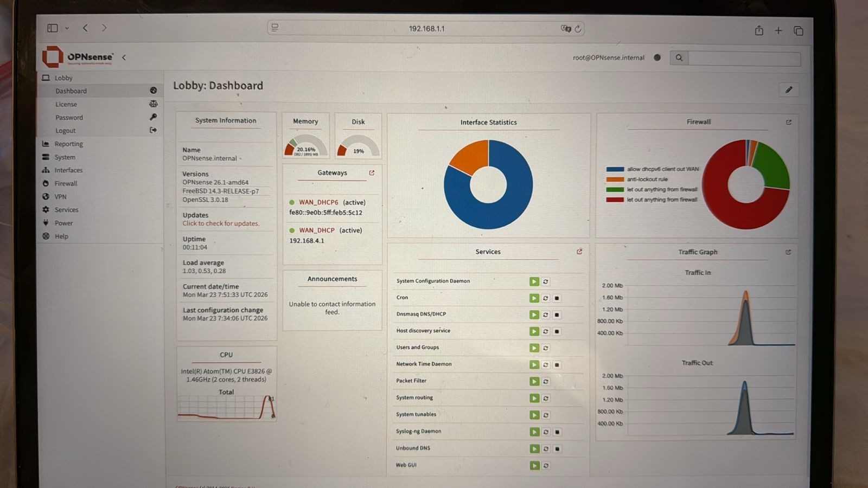
Task: Go back in the browser
Action: tap(85, 28)
